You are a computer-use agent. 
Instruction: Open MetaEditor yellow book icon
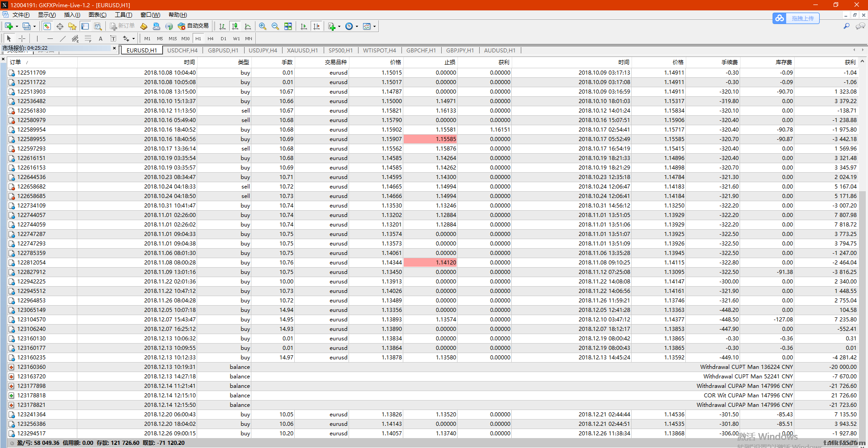point(144,26)
